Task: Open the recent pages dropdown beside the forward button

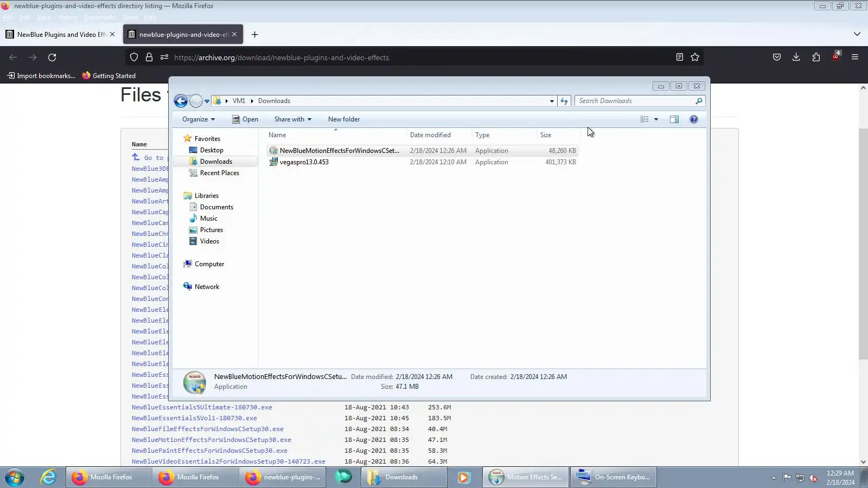Action: [x=207, y=101]
